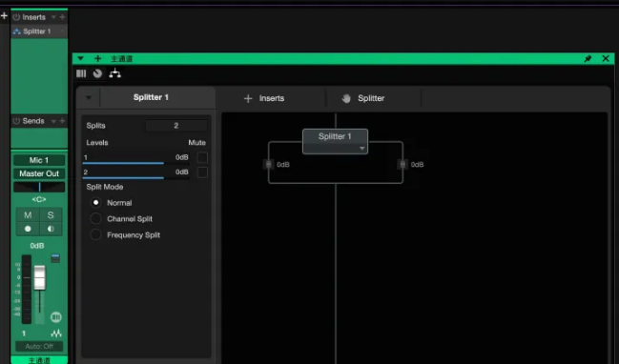Open the channel editor waveform icon
The width and height of the screenshot is (619, 364).
[x=56, y=334]
